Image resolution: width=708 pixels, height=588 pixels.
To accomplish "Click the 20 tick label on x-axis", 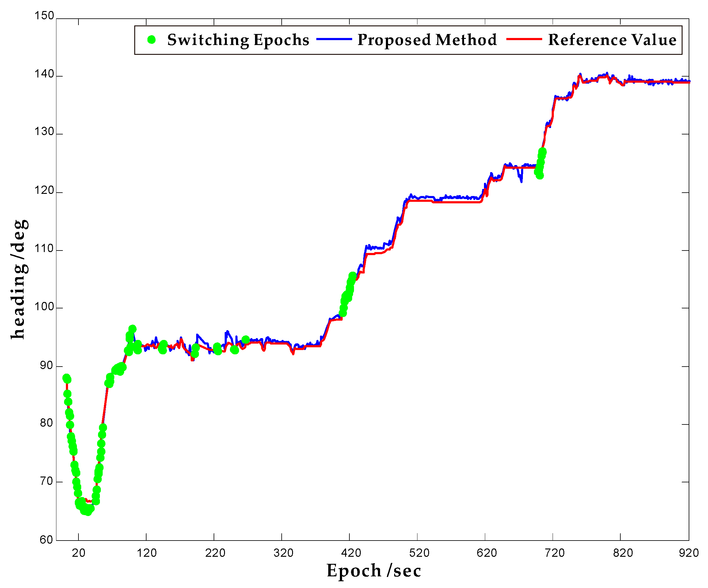I will pyautogui.click(x=78, y=553).
